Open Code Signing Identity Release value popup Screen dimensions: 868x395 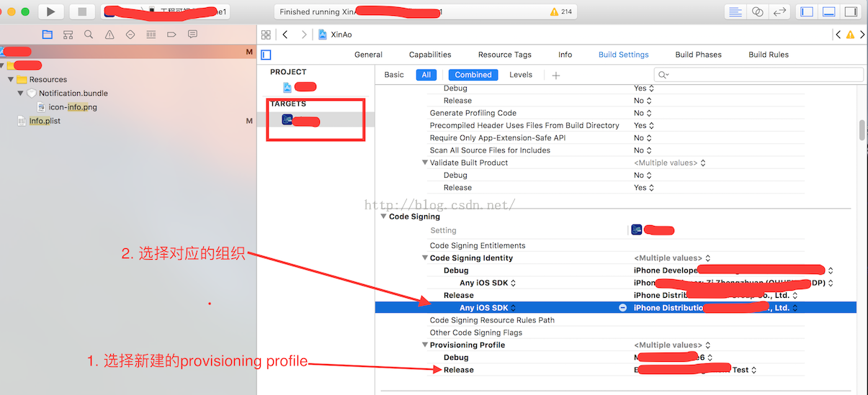click(x=716, y=296)
